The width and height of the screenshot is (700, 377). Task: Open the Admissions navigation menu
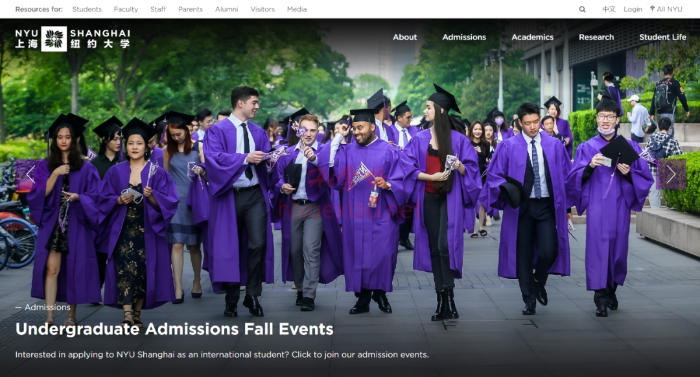point(464,37)
